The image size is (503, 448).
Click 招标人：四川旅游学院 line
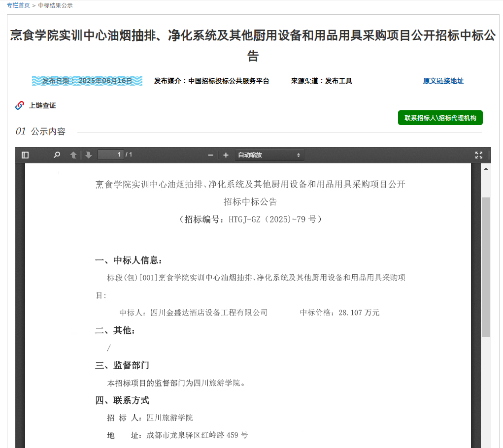pos(150,418)
